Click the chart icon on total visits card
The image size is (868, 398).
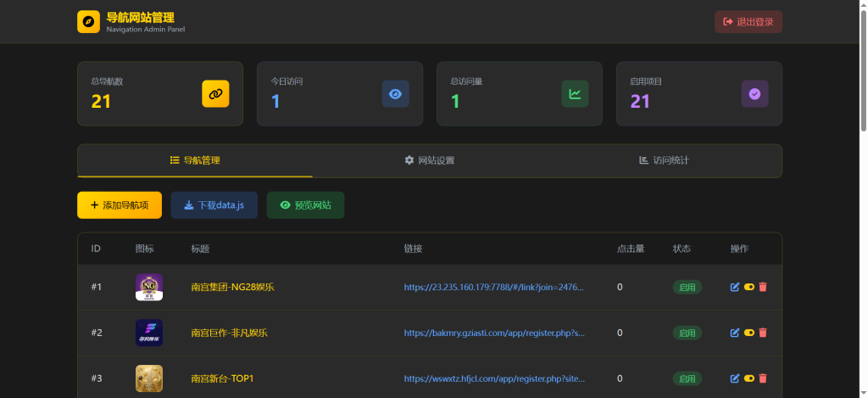pyautogui.click(x=575, y=93)
